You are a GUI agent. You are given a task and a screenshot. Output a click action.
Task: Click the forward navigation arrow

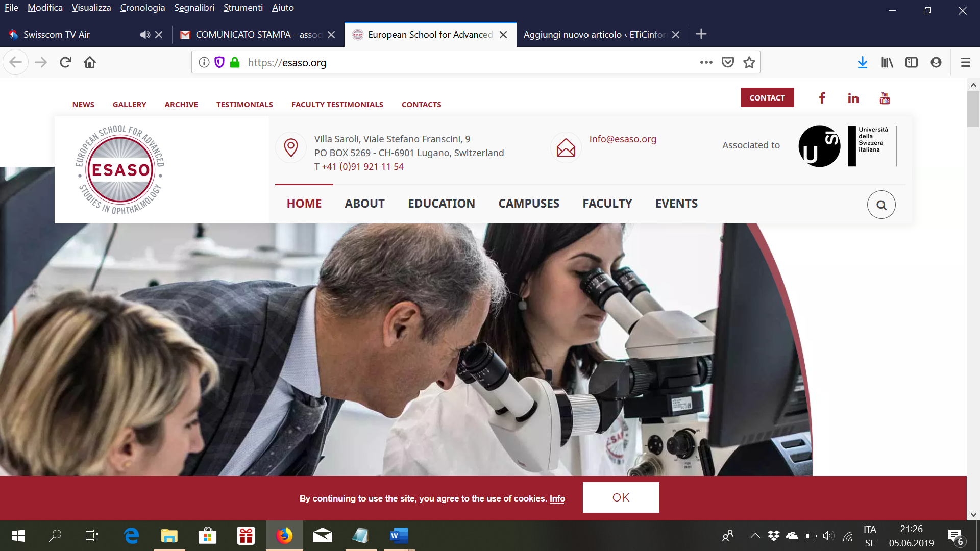41,62
